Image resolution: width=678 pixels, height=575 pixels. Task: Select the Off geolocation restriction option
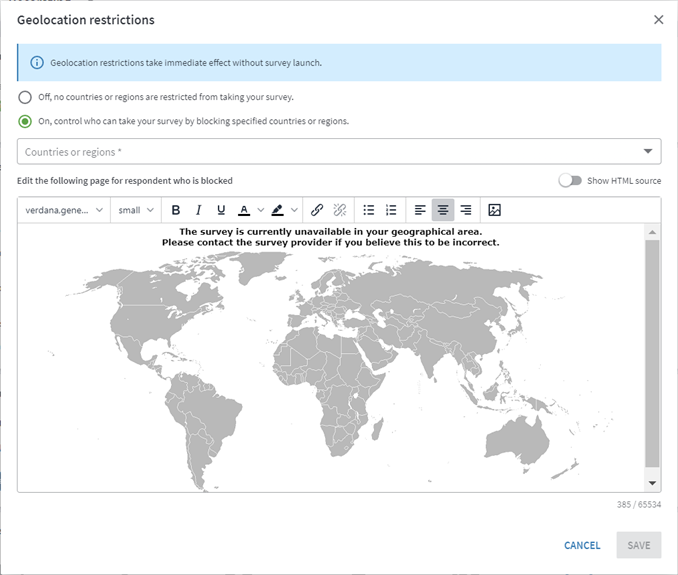[25, 97]
